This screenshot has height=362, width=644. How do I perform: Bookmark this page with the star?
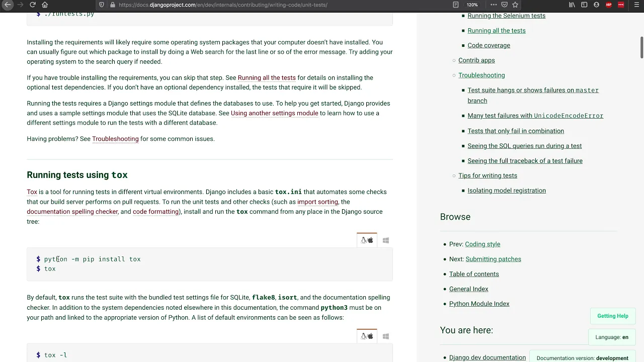[x=515, y=5]
